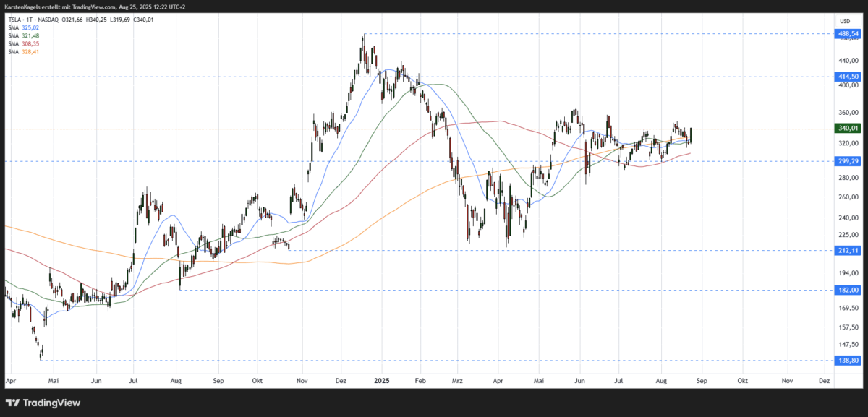Click the 414,50 price level label
Screen dimensions: 868x417
tap(846, 76)
